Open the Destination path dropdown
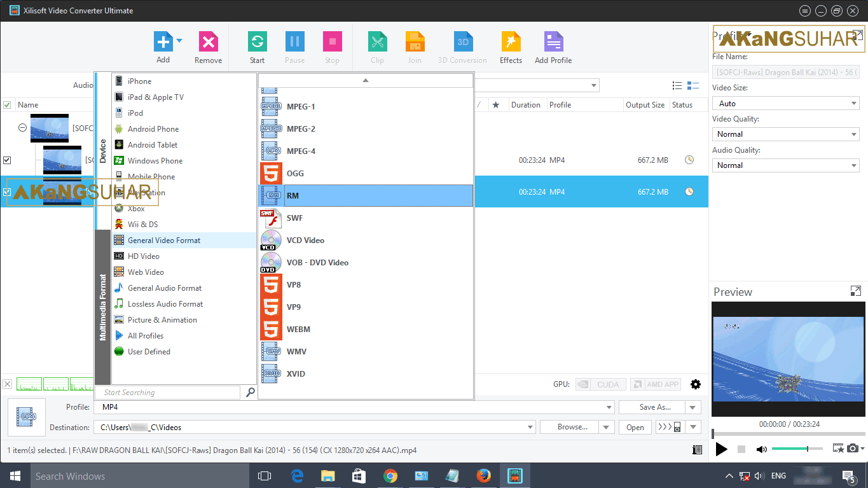The width and height of the screenshot is (868, 488). (x=529, y=428)
